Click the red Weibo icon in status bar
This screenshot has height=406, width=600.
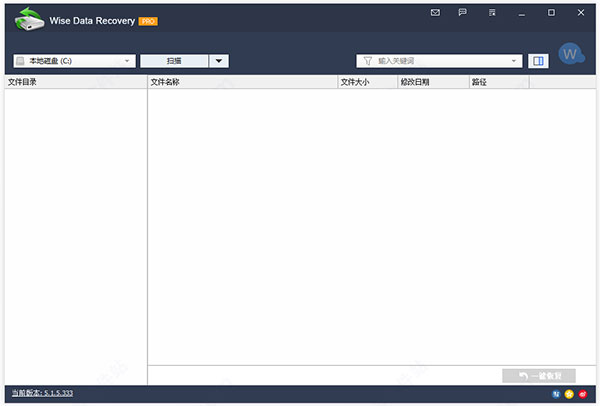point(582,394)
